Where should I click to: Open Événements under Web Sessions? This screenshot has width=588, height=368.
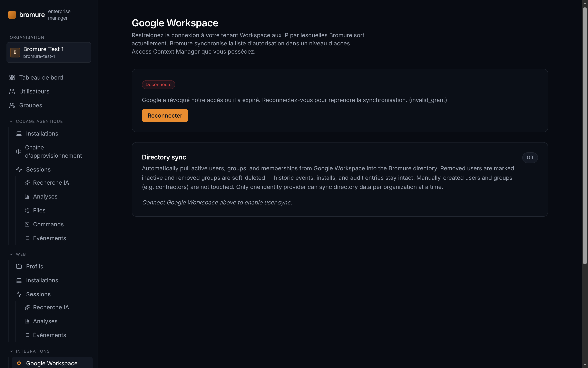pyautogui.click(x=50, y=335)
